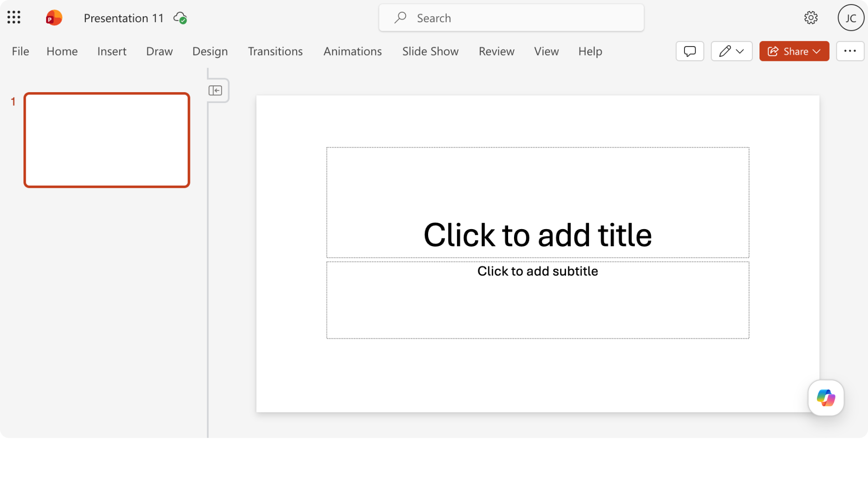Viewport: 868px width, 488px height.
Task: Switch to the View tab
Action: click(x=546, y=52)
